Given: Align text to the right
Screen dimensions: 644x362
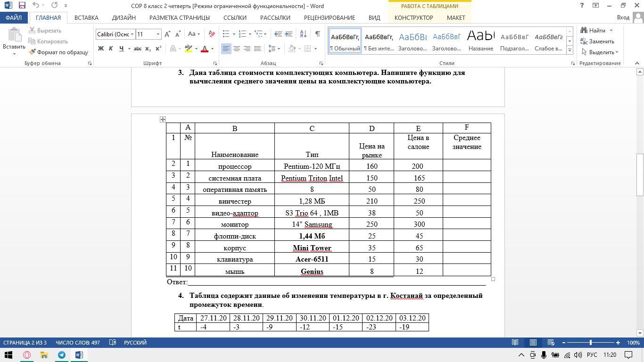Looking at the screenshot, I should [247, 49].
